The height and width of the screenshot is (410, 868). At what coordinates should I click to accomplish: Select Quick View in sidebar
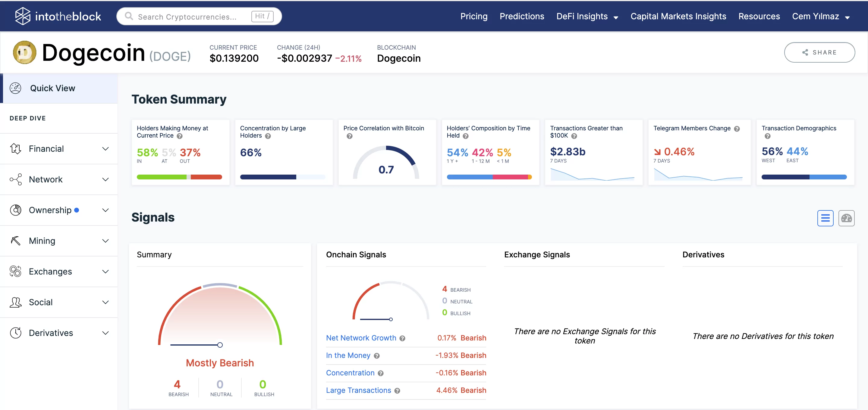(x=59, y=88)
